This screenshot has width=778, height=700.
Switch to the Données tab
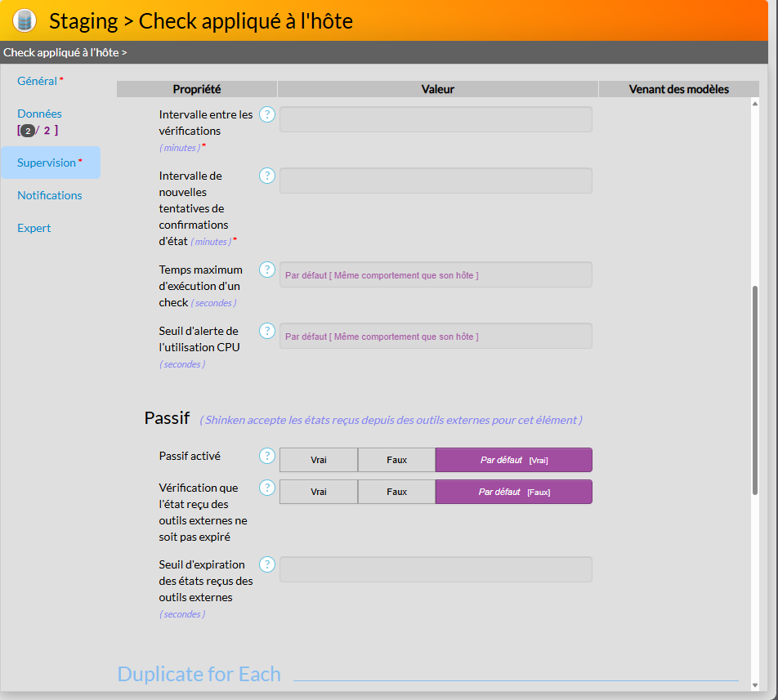point(39,114)
